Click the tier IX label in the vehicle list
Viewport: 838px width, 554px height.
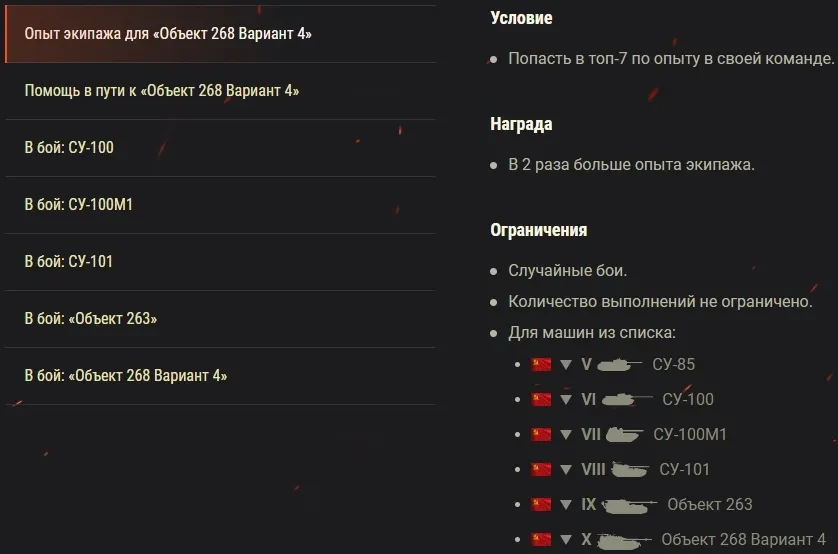588,505
